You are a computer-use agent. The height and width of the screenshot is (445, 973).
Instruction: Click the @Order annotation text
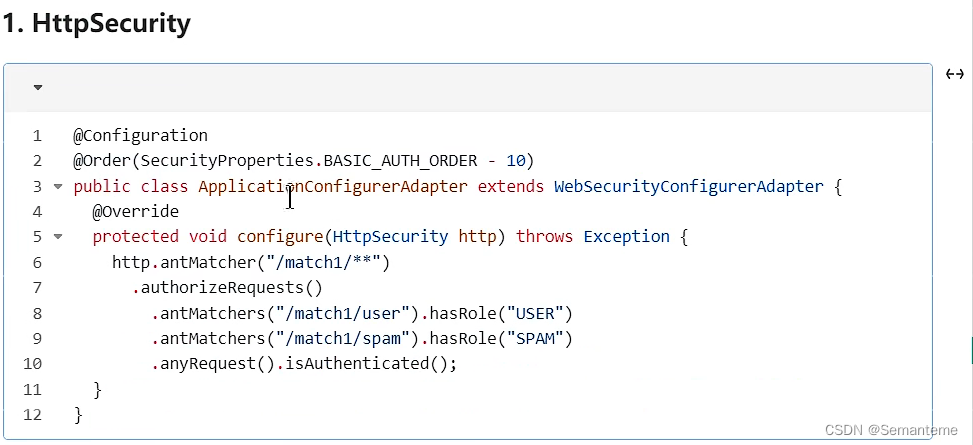[101, 161]
